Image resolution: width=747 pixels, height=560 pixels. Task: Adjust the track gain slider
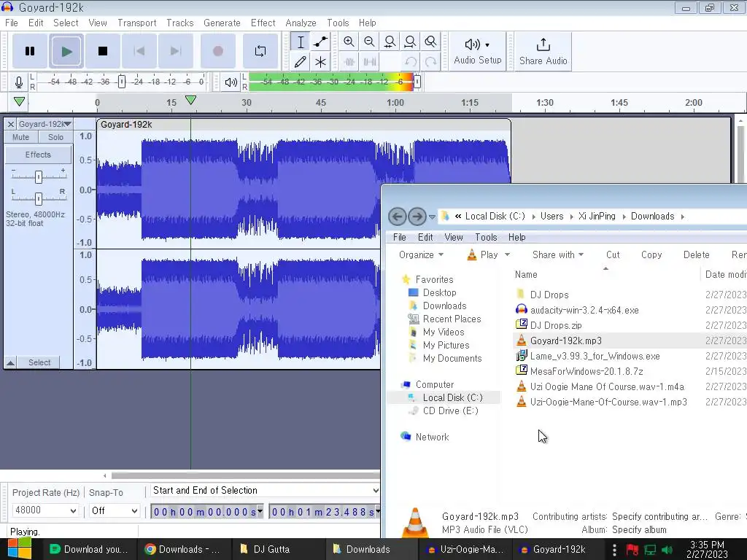[39, 176]
